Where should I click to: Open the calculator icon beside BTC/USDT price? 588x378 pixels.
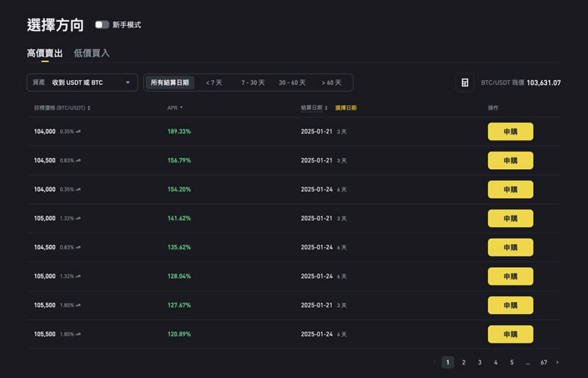point(465,82)
